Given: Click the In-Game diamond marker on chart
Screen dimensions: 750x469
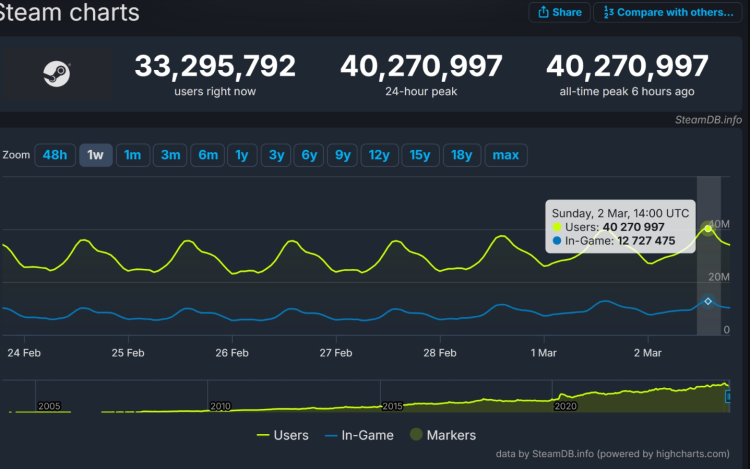Looking at the screenshot, I should [708, 301].
